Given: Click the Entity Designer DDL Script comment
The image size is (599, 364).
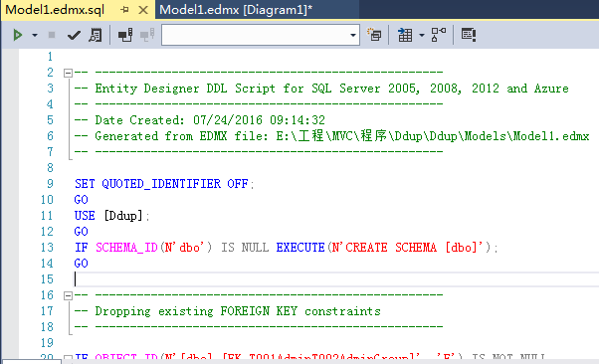Looking at the screenshot, I should 321,89.
